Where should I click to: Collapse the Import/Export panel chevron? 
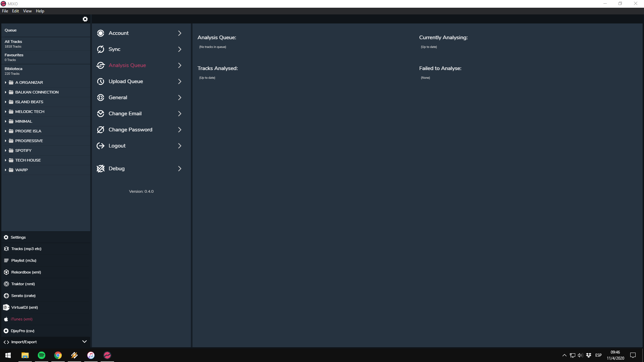click(x=85, y=342)
